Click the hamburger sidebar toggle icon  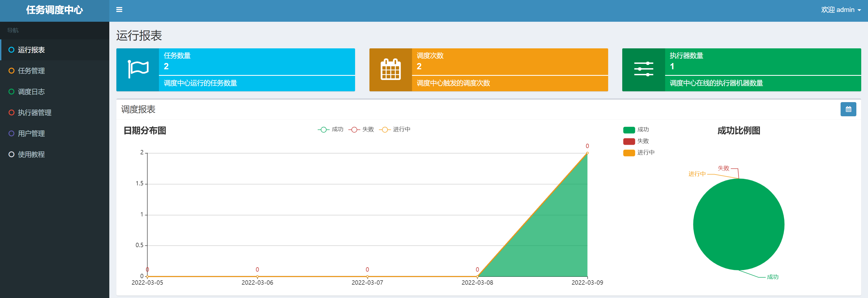pyautogui.click(x=119, y=10)
